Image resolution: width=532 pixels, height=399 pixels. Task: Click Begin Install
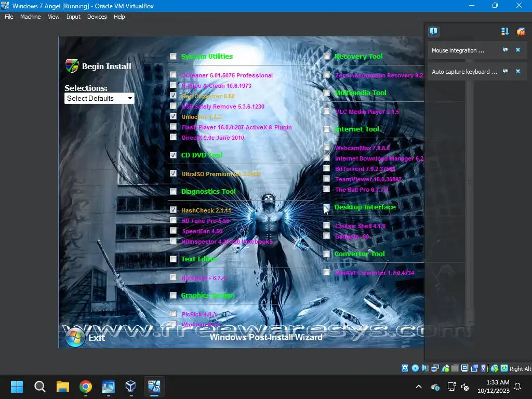click(x=107, y=66)
